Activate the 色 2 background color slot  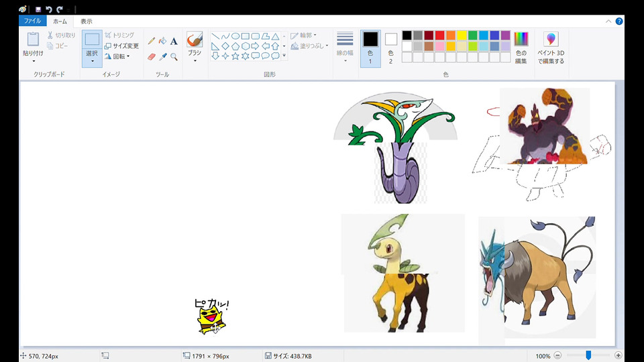(x=391, y=48)
